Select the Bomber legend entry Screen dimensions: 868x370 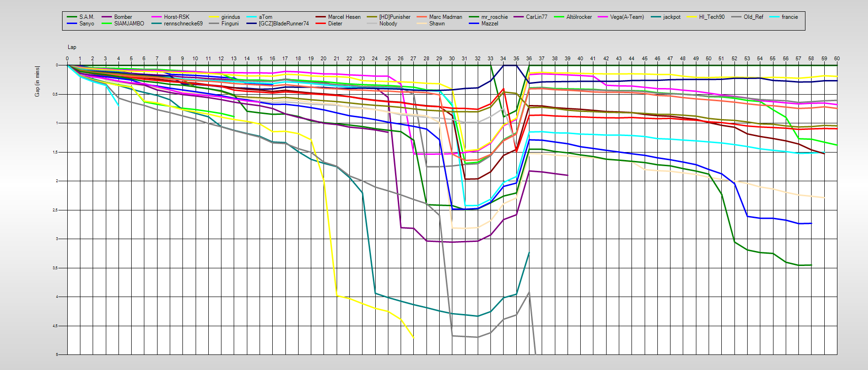123,17
